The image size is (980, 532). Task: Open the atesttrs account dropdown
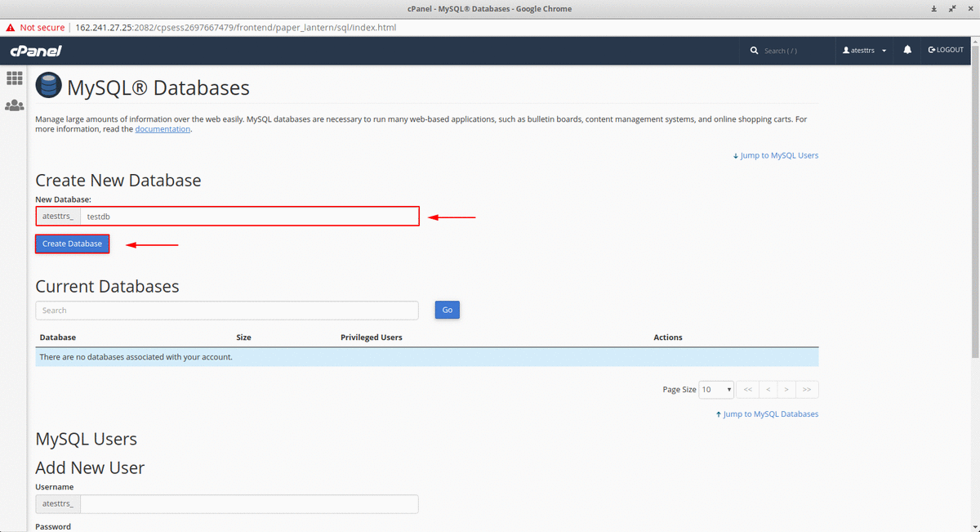click(864, 50)
